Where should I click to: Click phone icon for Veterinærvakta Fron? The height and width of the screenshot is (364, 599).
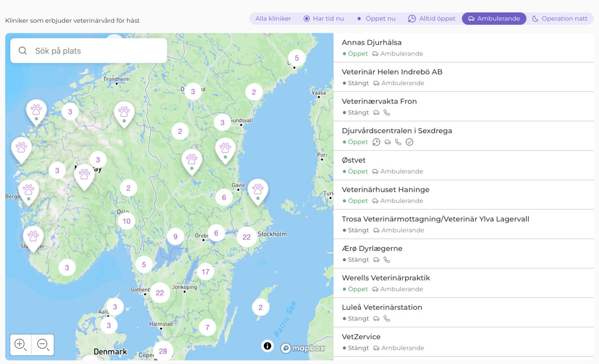coord(387,113)
